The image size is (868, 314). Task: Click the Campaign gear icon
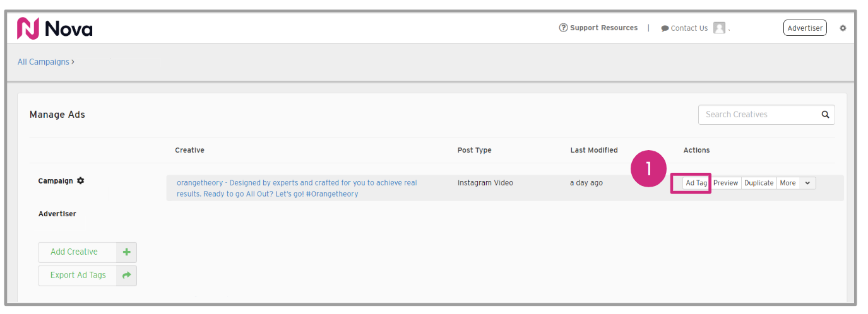point(80,181)
